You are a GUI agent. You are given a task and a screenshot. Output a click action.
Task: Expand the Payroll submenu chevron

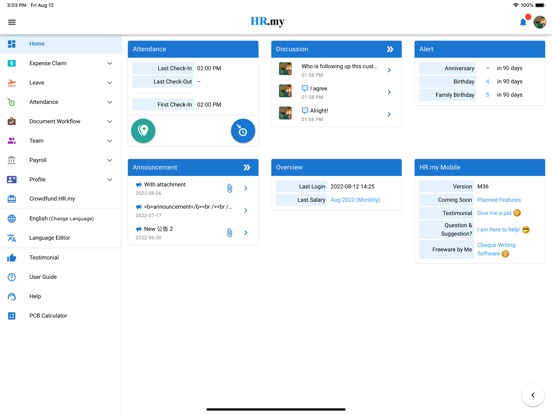pyautogui.click(x=110, y=160)
